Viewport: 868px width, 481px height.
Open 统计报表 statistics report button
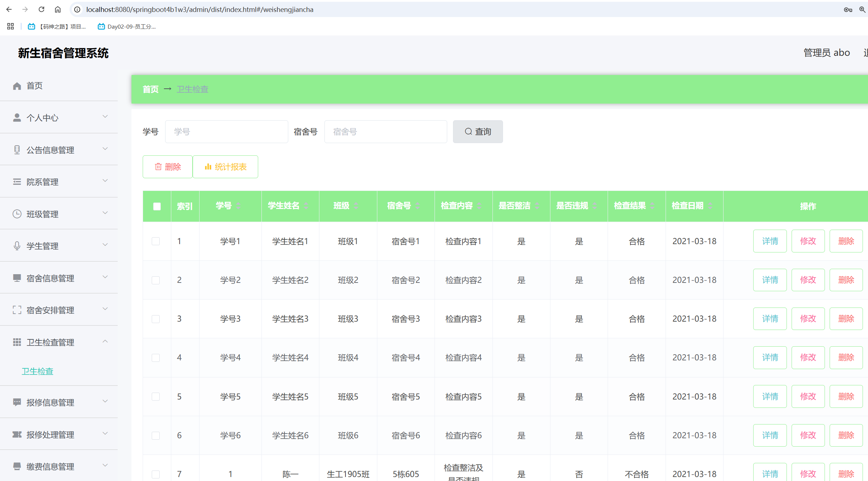[x=225, y=167]
